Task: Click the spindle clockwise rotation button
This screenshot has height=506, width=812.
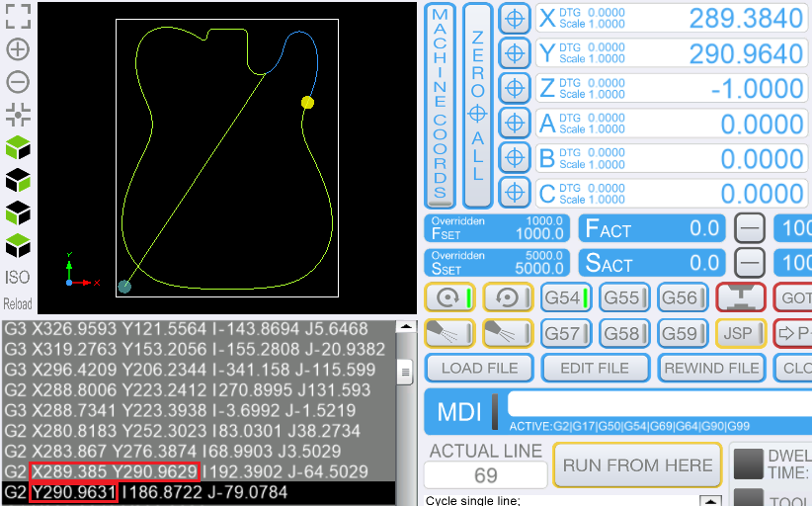Action: coord(450,297)
